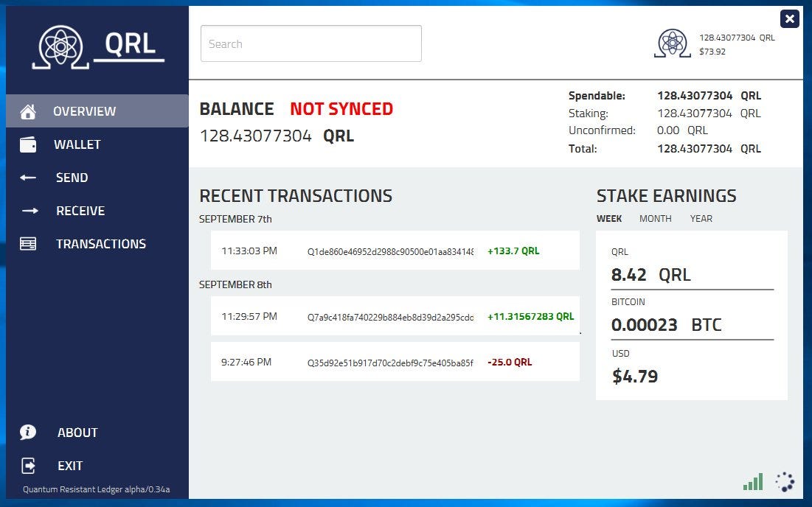
Task: Go to the Send page
Action: click(x=97, y=178)
